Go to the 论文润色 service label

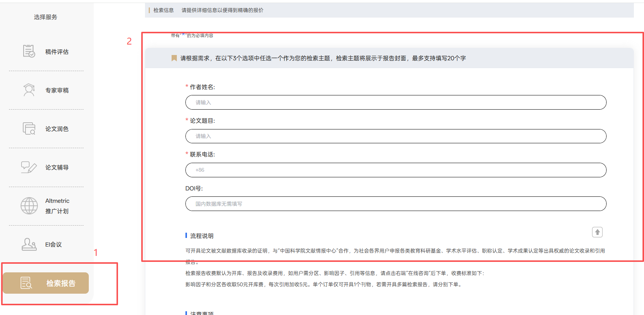tap(57, 129)
